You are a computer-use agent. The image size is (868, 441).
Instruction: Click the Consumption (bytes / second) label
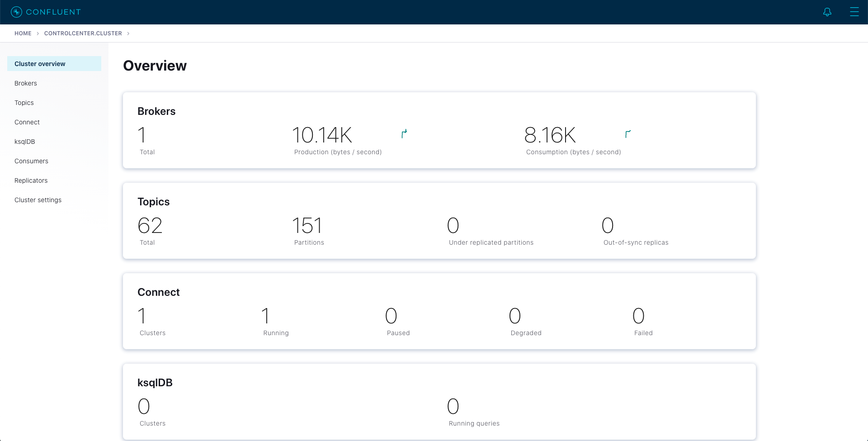coord(573,152)
